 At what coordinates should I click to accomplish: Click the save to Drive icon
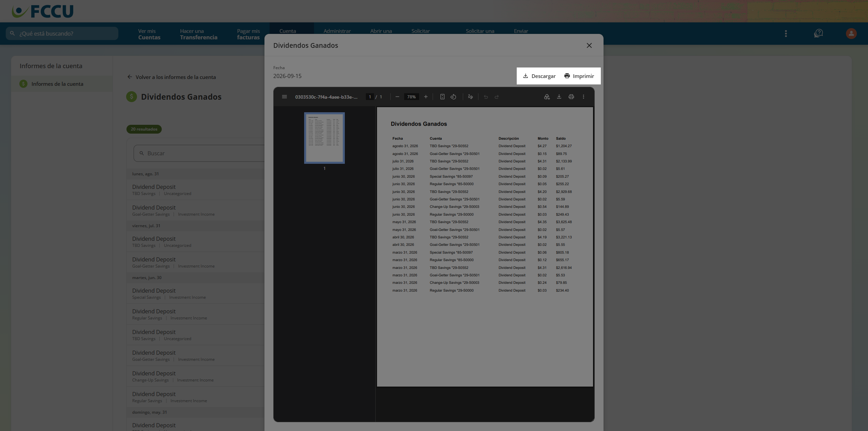click(x=547, y=97)
